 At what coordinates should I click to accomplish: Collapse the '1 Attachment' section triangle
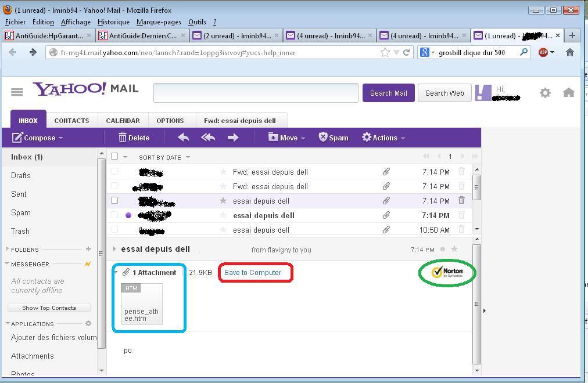point(116,272)
